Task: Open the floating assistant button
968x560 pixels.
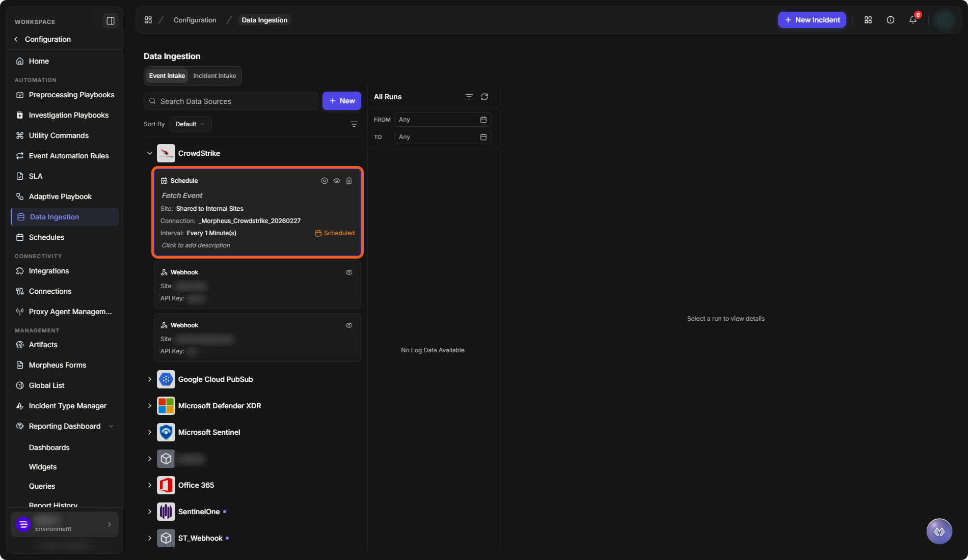Action: click(939, 531)
